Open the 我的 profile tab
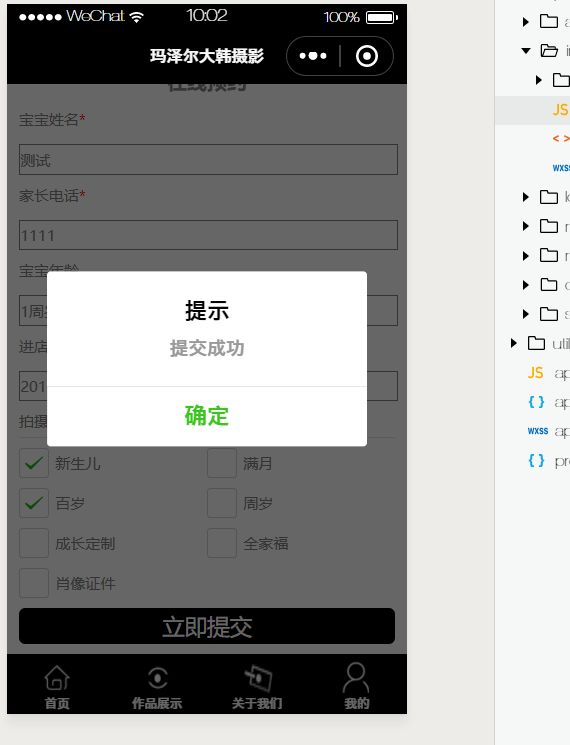The height and width of the screenshot is (745, 570). (356, 687)
